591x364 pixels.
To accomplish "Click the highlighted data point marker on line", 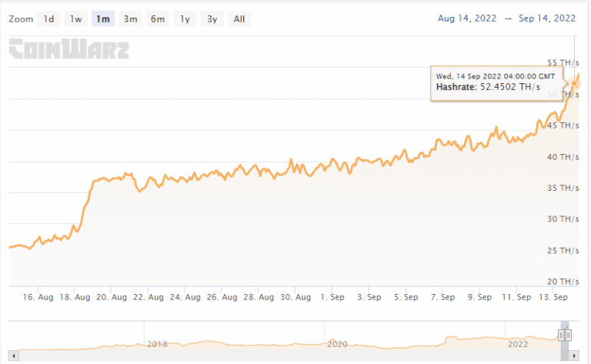I will (x=574, y=83).
